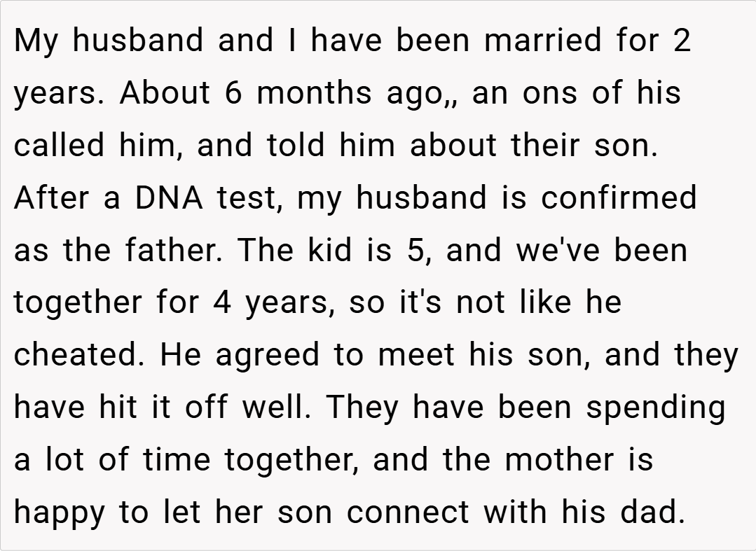The width and height of the screenshot is (756, 551).
Task: Click the word "time" in the text
Action: [178, 461]
